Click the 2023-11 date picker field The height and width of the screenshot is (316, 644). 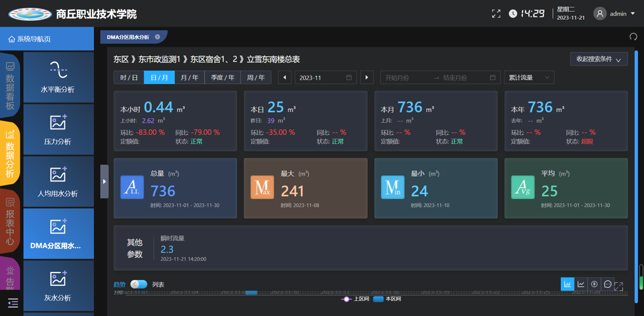[324, 78]
